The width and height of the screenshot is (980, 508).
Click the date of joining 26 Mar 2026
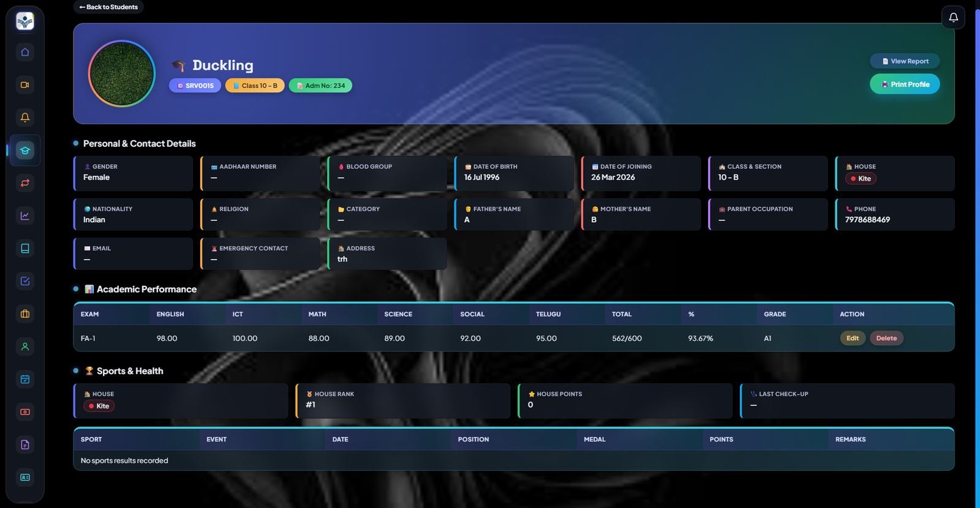click(612, 177)
